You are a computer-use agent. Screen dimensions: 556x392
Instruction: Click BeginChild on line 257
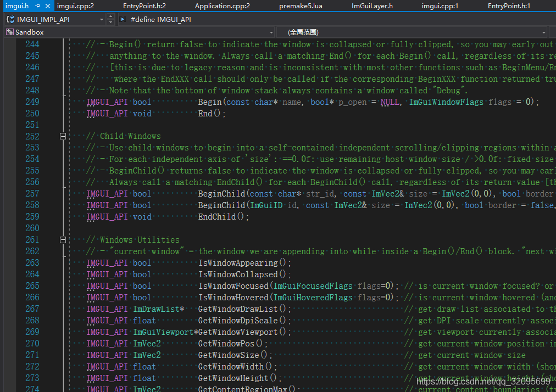[221, 193]
